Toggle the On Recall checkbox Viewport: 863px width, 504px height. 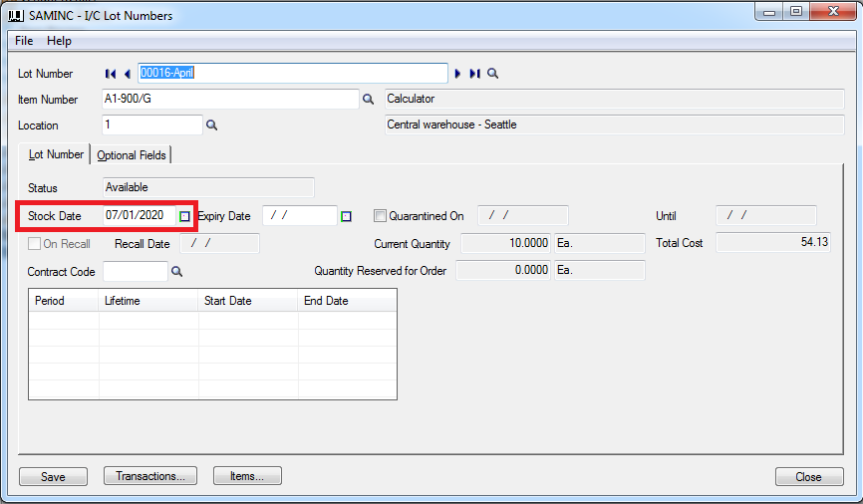coord(34,243)
